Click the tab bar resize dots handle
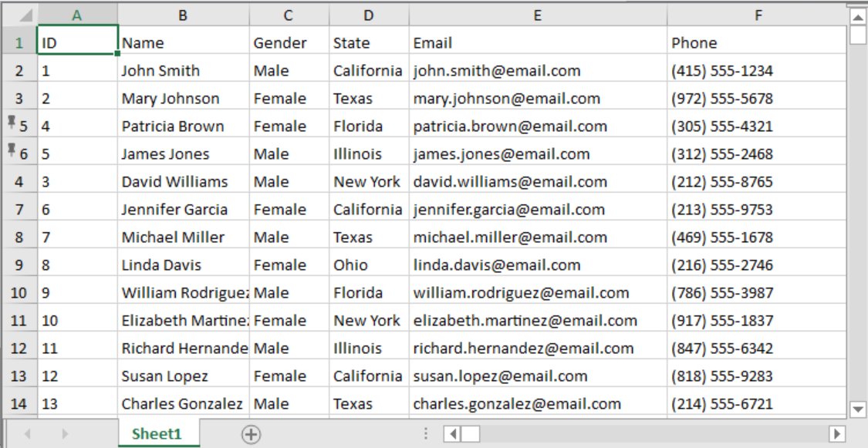Screen dimensions: 868x448 (425, 435)
